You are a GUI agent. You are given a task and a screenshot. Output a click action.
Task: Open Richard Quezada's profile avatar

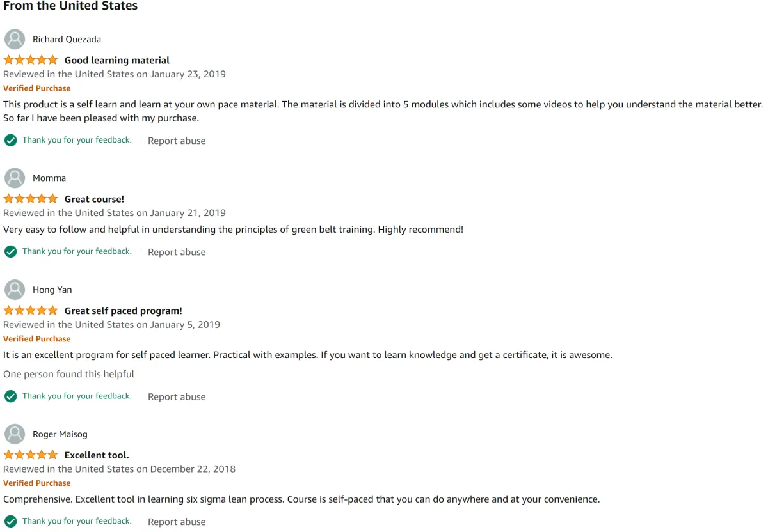tap(15, 39)
